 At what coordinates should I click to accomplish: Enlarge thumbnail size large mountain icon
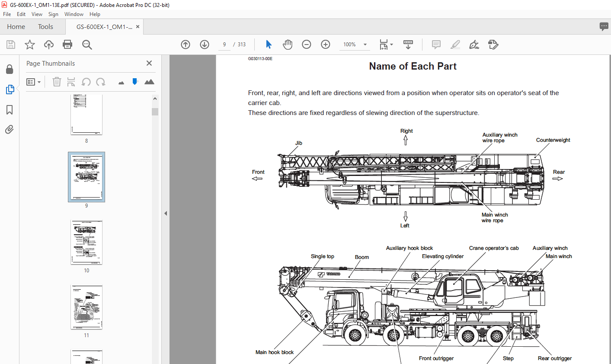(x=149, y=81)
